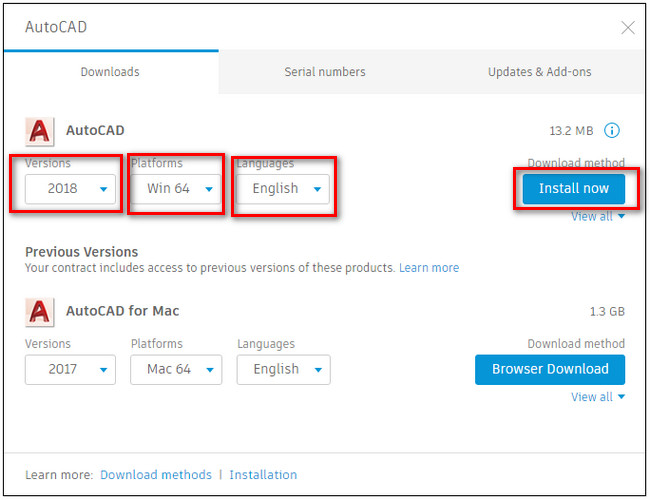
Task: Open the AutoCAD Languages dropdown set to English
Action: (283, 189)
